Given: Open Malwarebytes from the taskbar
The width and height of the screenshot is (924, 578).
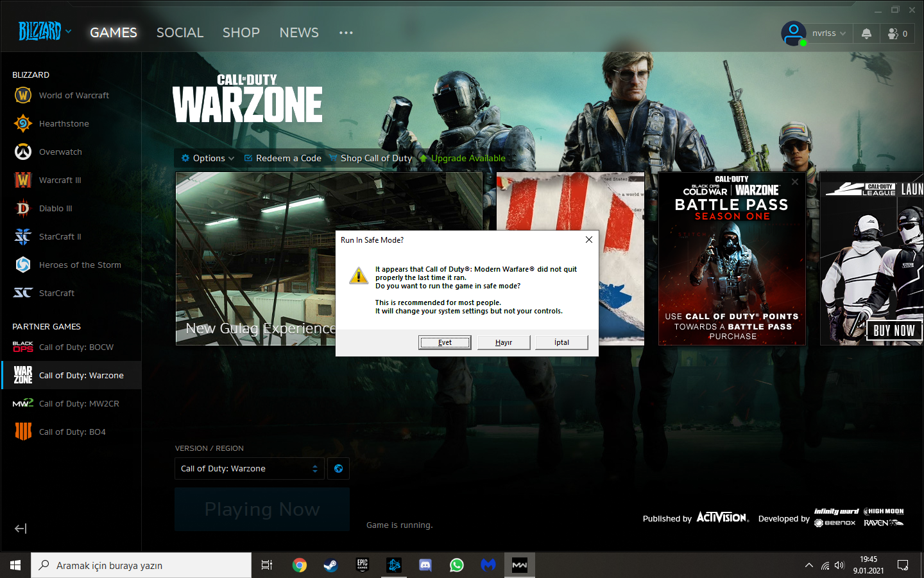Looking at the screenshot, I should pyautogui.click(x=488, y=565).
